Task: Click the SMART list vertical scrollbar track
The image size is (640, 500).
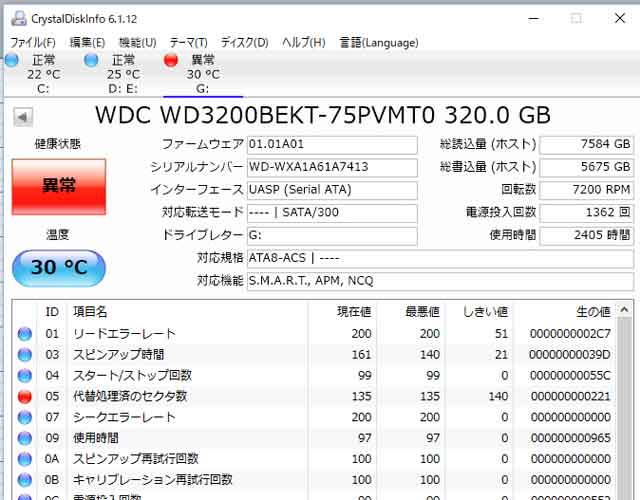Action: pyautogui.click(x=624, y=408)
